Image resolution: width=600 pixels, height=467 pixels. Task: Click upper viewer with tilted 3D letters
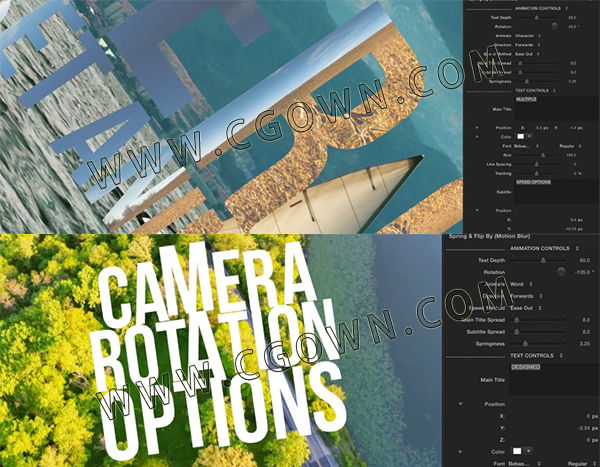[x=231, y=116]
